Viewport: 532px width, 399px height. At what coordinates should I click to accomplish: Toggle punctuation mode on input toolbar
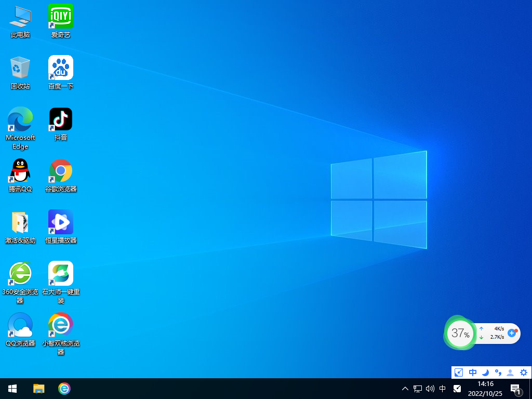(498, 373)
